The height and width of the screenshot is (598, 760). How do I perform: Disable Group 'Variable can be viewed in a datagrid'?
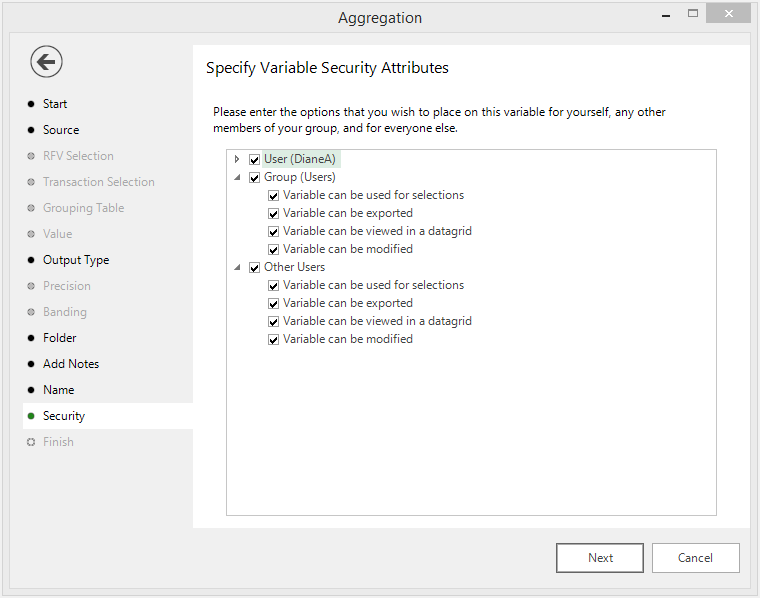click(273, 232)
